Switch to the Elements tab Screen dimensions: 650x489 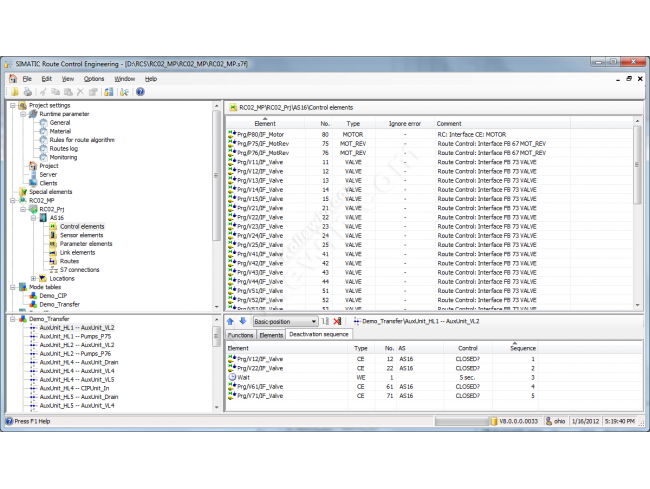271,335
